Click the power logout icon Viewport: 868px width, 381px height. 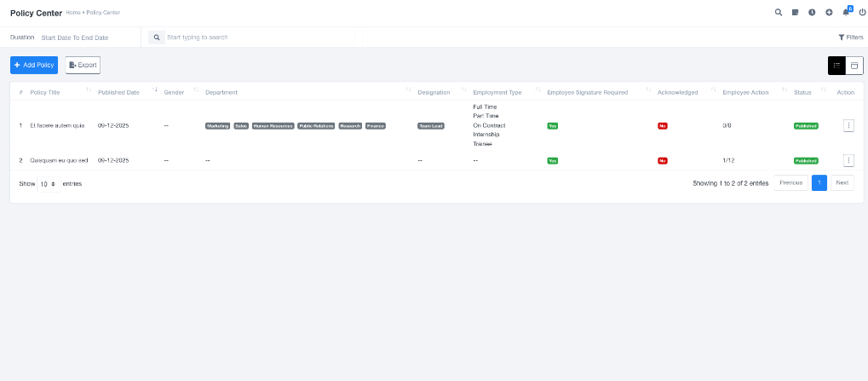tap(862, 13)
